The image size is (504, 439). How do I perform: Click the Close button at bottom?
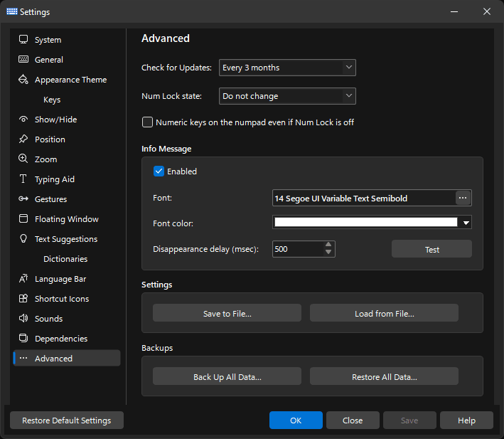(x=353, y=420)
